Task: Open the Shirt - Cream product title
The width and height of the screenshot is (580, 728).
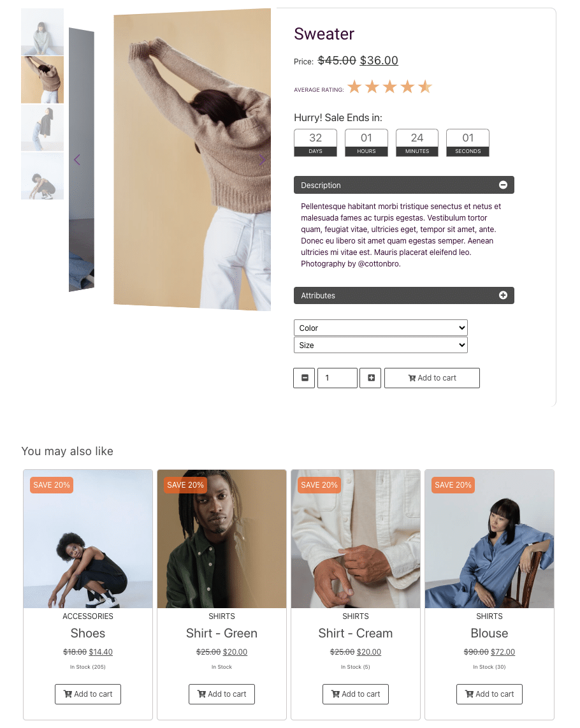Action: pos(355,633)
